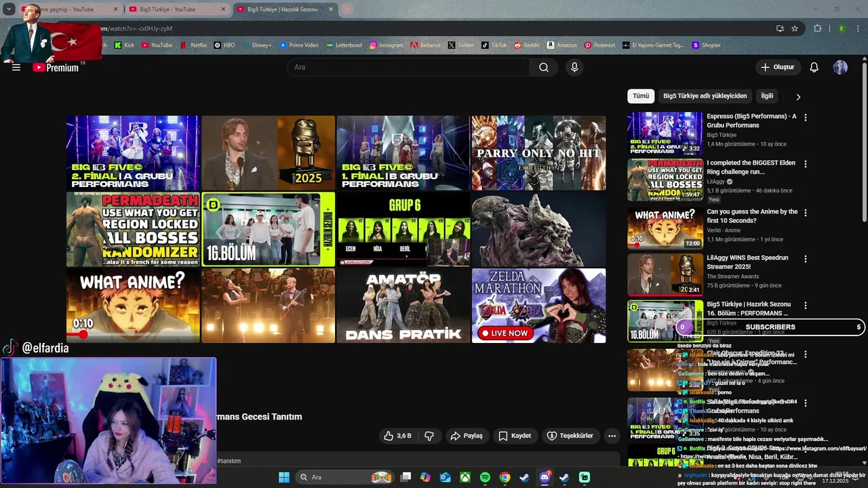Image resolution: width=868 pixels, height=488 pixels.
Task: Go to the YouTube Premium home logo
Action: (x=56, y=67)
